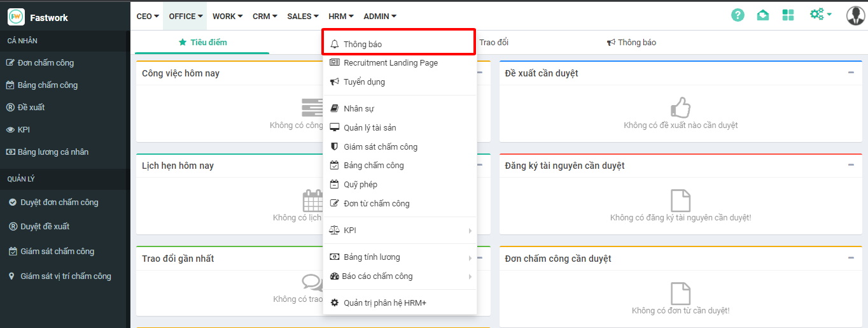The image size is (868, 328).
Task: Expand the KPI submenu in HRM menu
Action: [x=400, y=231]
